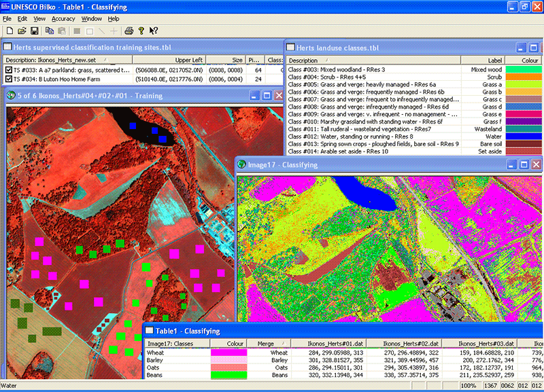Viewport: 544px width, 392px height.
Task: Maximize the Ikonos_Herts Training image window
Action: click(267, 95)
